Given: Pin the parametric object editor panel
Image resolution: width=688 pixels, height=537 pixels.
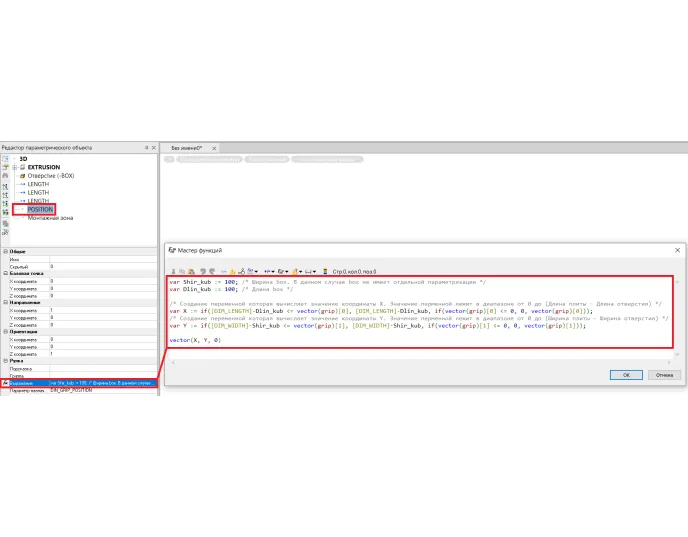Looking at the screenshot, I should point(147,148).
